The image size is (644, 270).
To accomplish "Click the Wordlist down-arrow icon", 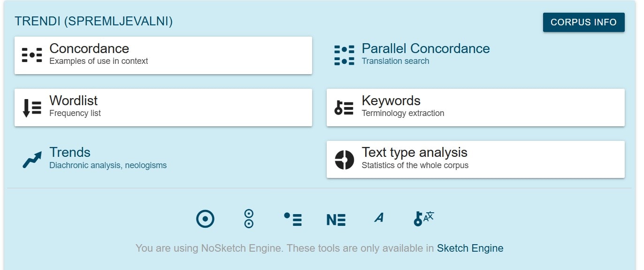I will point(32,108).
